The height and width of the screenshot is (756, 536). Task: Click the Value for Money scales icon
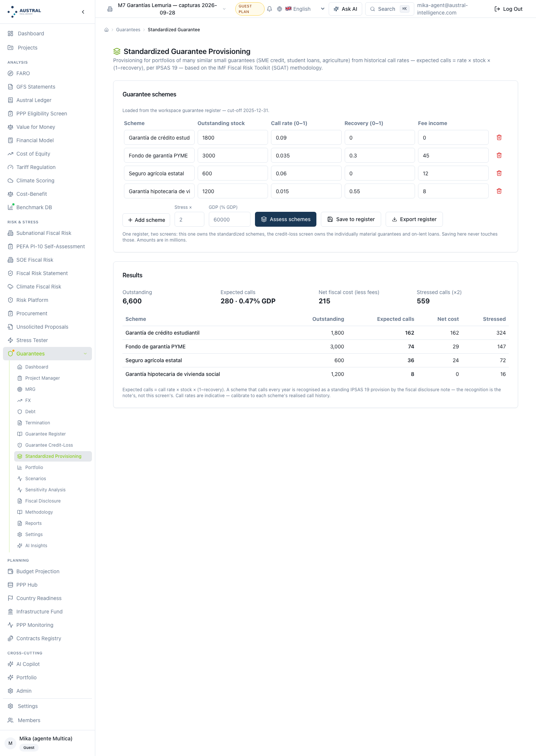(10, 127)
